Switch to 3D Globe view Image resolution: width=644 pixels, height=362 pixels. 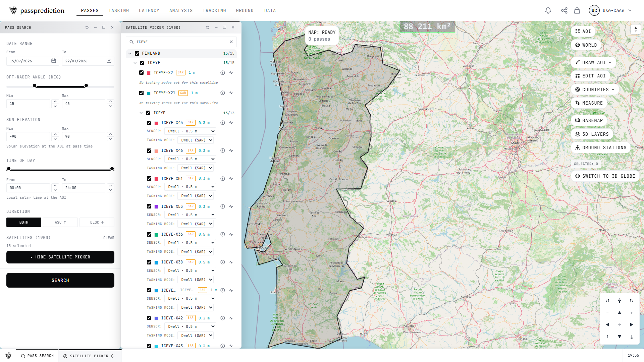605,176
